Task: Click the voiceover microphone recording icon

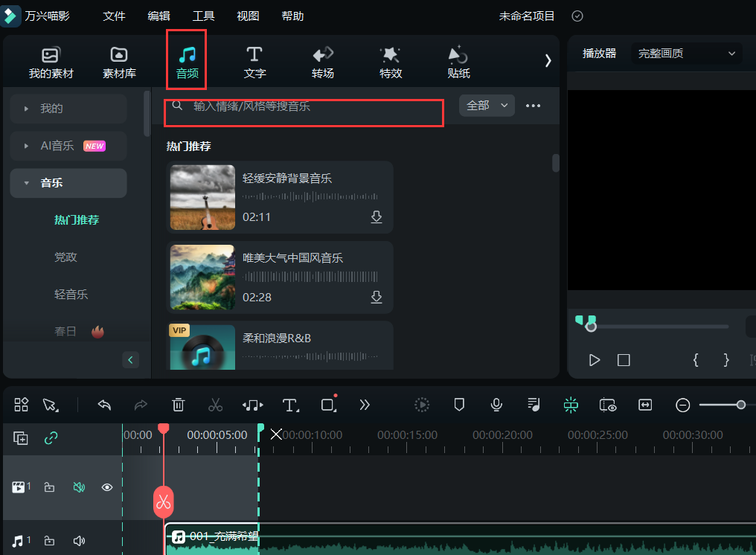Action: click(496, 405)
